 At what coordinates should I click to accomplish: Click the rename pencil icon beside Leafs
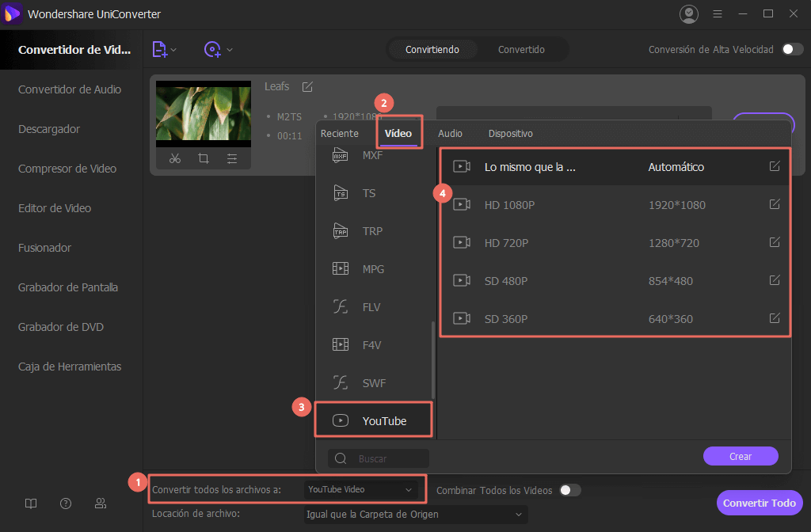click(x=307, y=86)
